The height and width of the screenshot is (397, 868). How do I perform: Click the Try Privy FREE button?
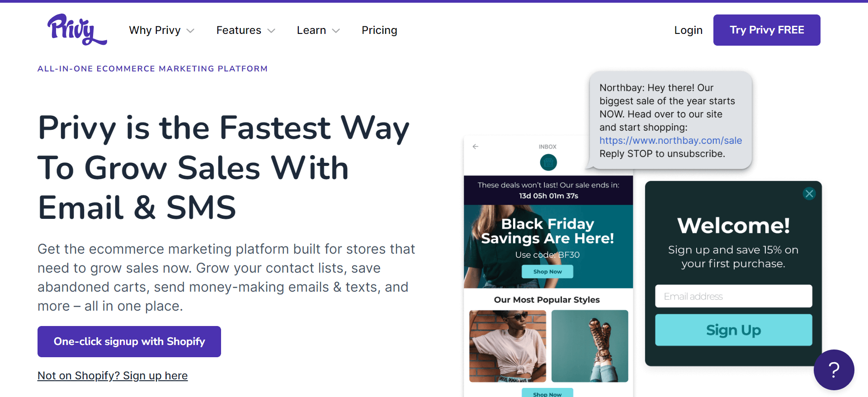tap(767, 30)
